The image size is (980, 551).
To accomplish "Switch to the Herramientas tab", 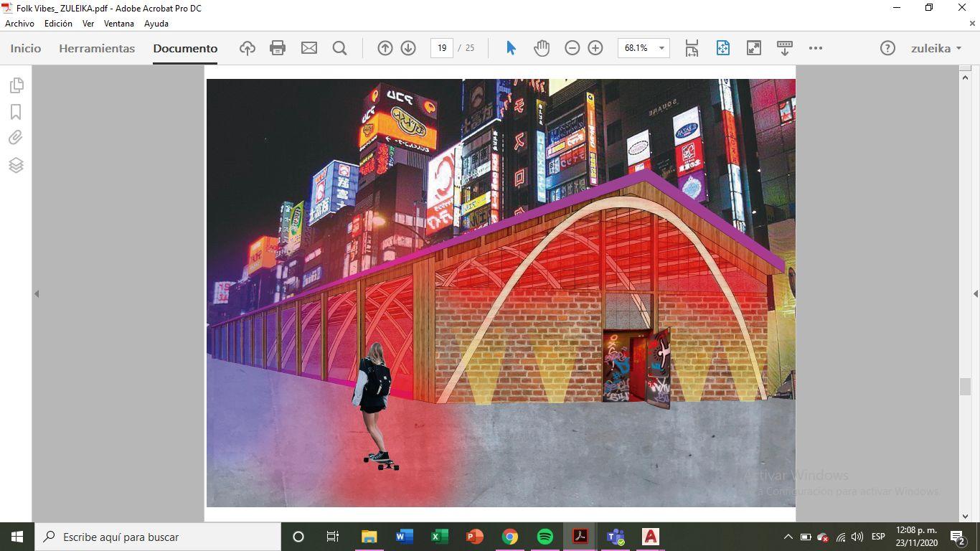I will click(x=97, y=48).
